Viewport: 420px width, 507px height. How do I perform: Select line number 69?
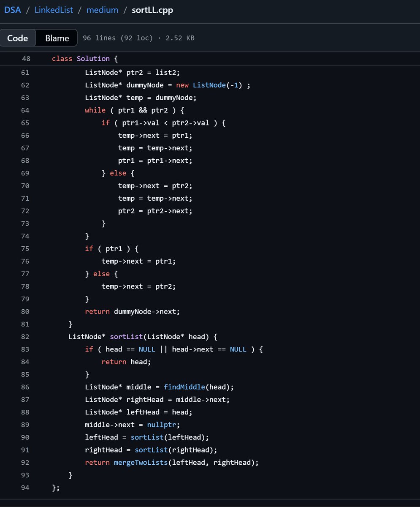click(x=25, y=173)
